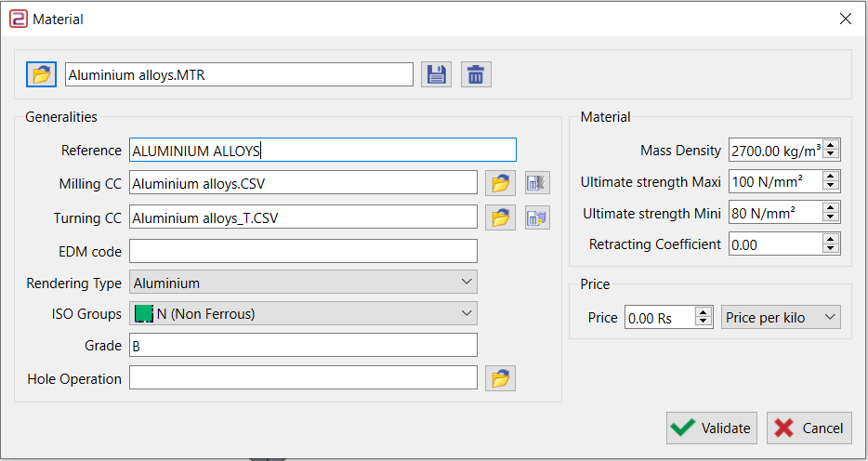Focus the EDM code input field

[x=303, y=251]
